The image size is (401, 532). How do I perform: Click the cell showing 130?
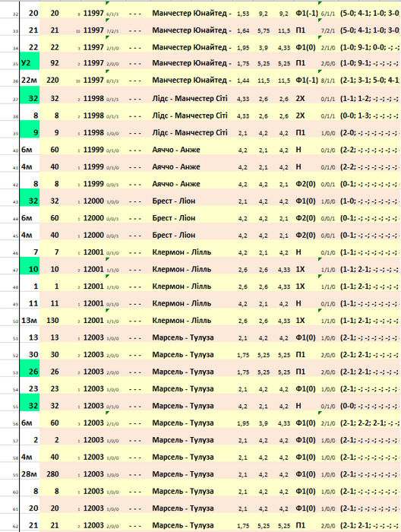pyautogui.click(x=52, y=320)
